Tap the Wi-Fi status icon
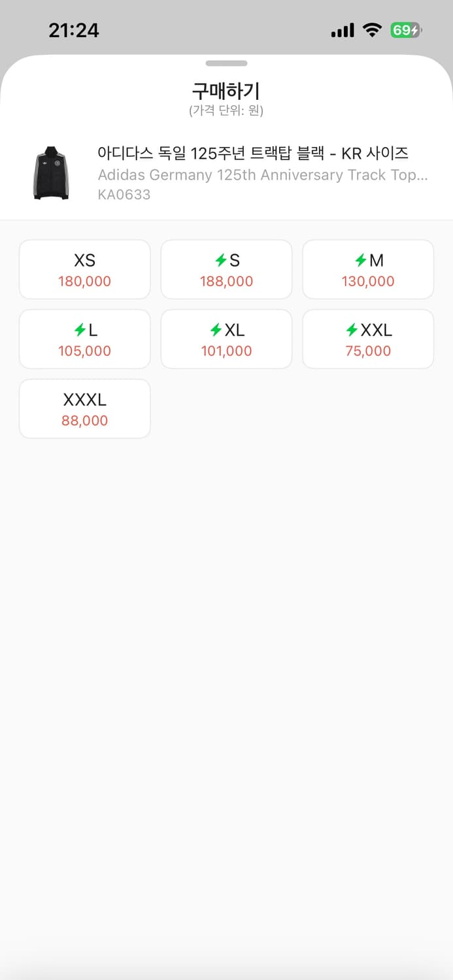453x980 pixels. coord(373,30)
